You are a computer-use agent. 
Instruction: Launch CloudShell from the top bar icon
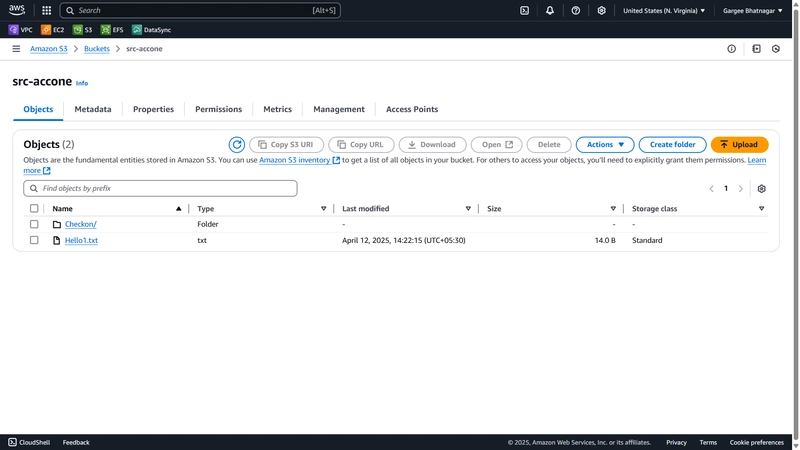coord(524,10)
